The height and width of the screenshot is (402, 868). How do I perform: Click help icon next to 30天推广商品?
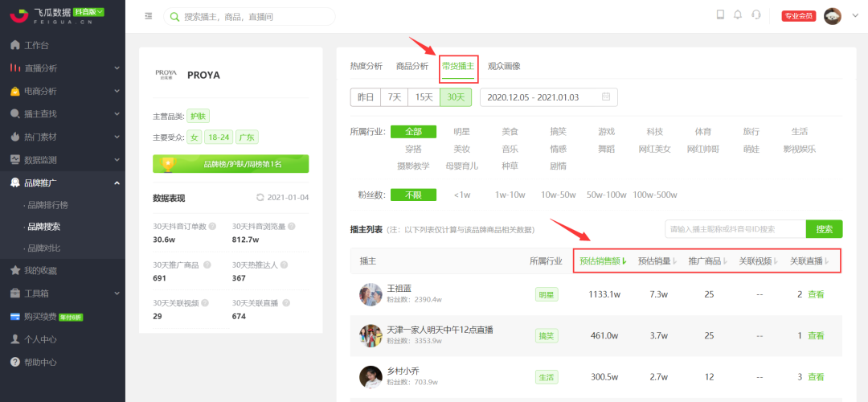tap(207, 265)
